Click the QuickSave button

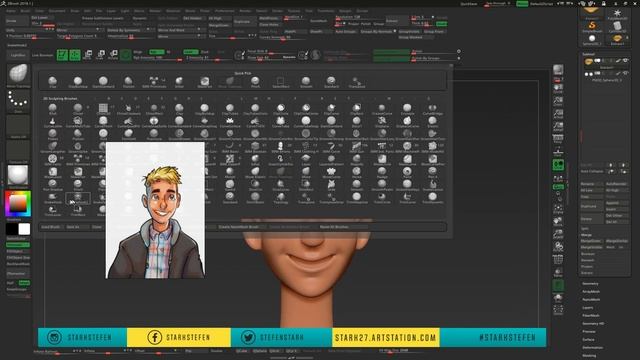(469, 4)
